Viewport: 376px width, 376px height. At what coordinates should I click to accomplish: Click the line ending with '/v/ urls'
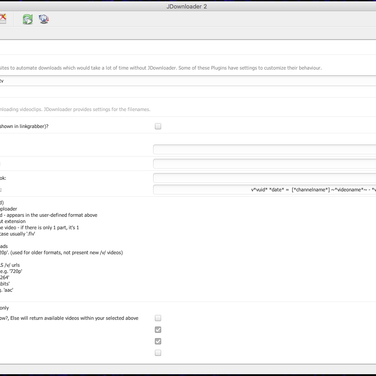point(10,265)
